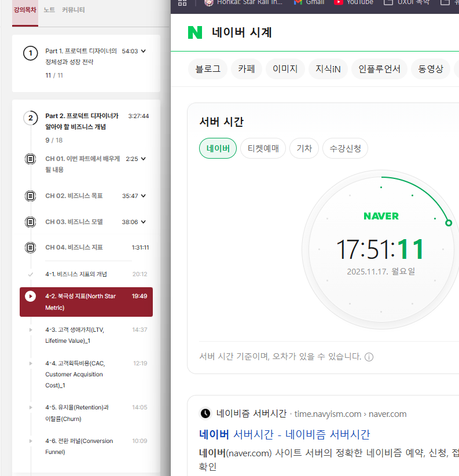
Task: Click the Part 2 circled number icon
Action: [x=30, y=118]
